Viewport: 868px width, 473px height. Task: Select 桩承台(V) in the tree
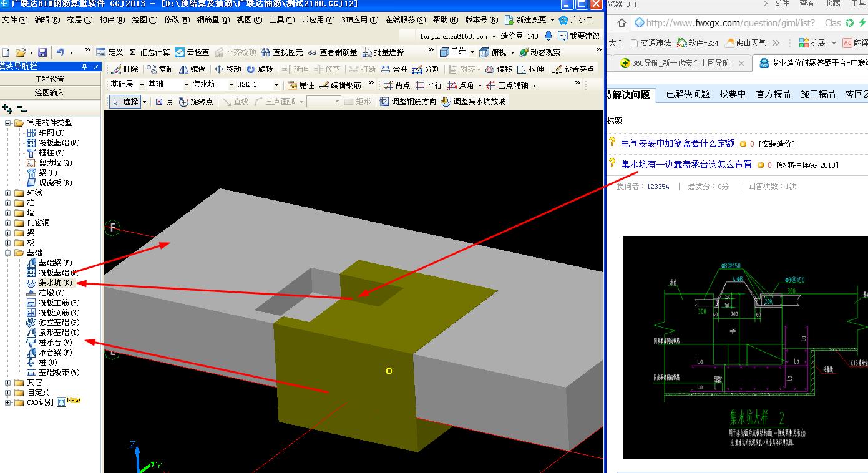coord(50,343)
